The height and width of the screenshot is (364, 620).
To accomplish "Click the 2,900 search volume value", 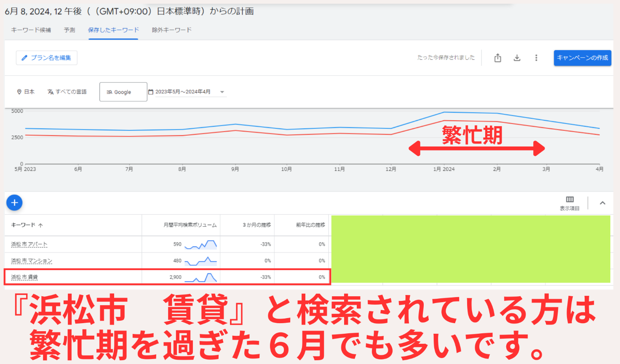I will pyautogui.click(x=175, y=277).
